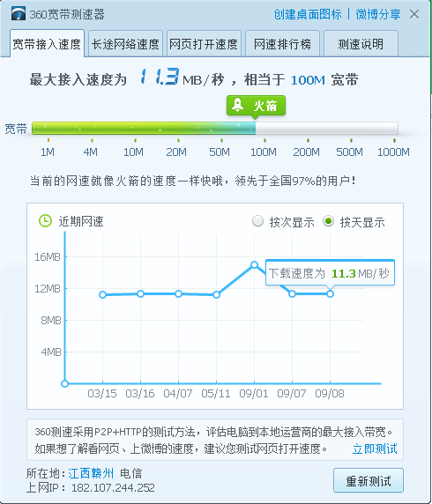
Task: Select the 03/15 data point on chart
Action: click(x=102, y=294)
